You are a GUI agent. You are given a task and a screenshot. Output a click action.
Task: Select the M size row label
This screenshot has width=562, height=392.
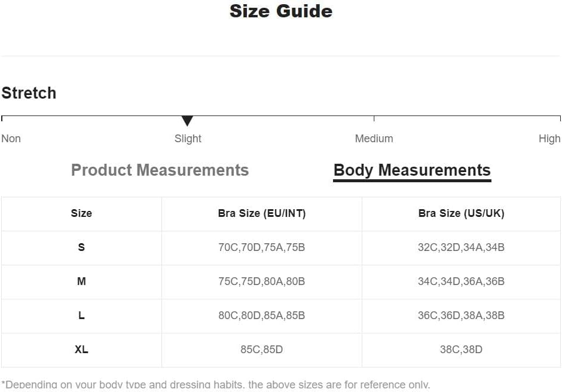pyautogui.click(x=81, y=281)
